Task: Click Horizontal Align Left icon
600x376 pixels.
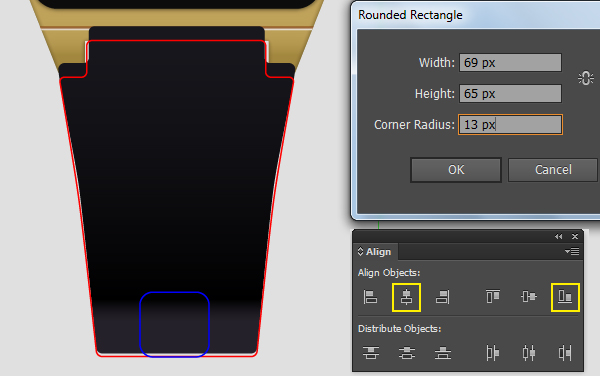Action: point(370,297)
